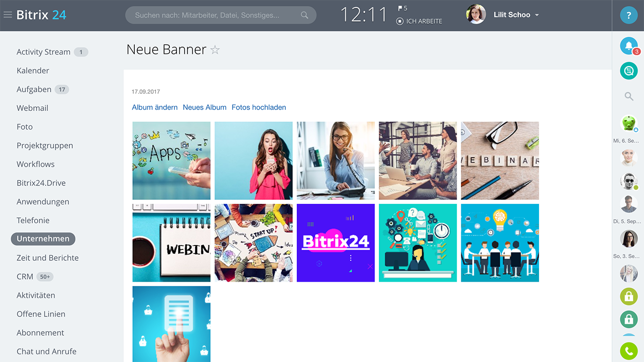Focus the Mitarbeiter search field
This screenshot has width=644, height=362.
click(220, 15)
